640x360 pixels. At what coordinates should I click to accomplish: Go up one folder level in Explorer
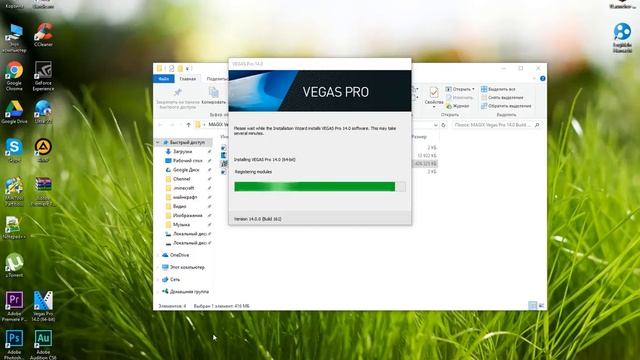tap(188, 124)
